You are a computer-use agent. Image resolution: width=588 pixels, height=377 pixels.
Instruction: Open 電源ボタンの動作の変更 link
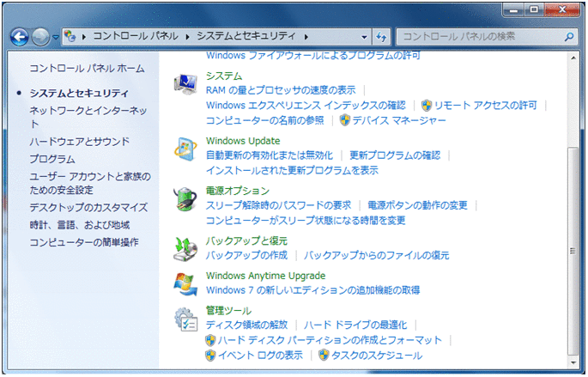tap(417, 205)
